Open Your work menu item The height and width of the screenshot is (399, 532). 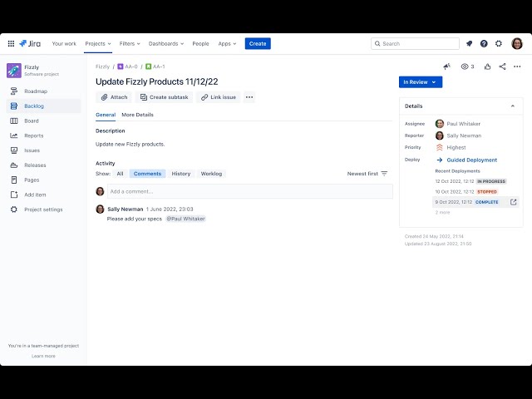[x=64, y=43]
